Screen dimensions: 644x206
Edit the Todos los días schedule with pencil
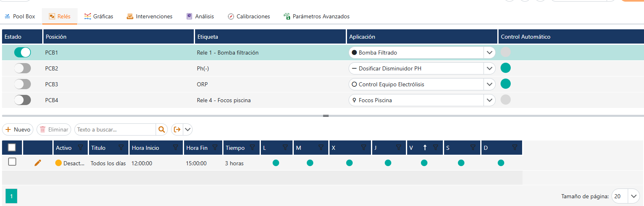pyautogui.click(x=38, y=163)
